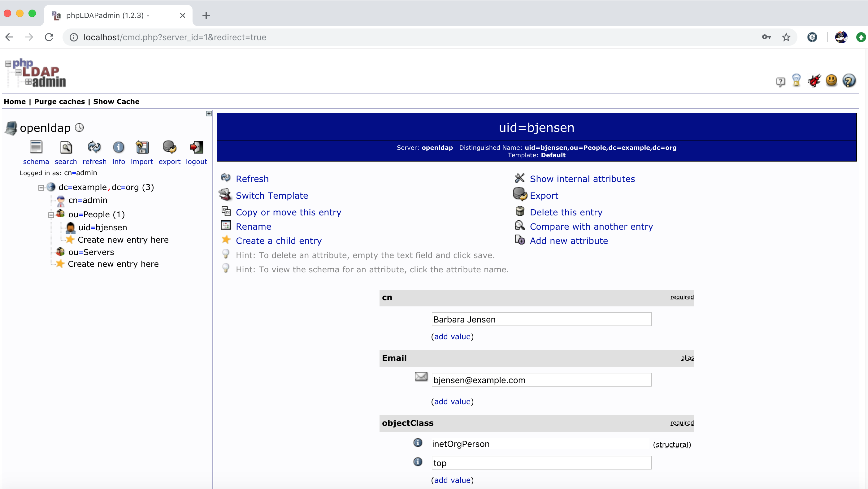Click Switch Template for the entry
868x489 pixels.
point(271,195)
